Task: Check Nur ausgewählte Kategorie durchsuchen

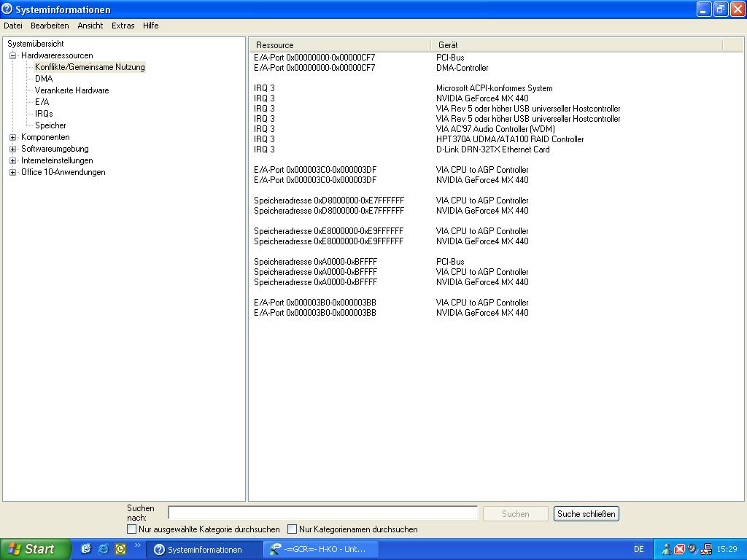Action: (132, 529)
